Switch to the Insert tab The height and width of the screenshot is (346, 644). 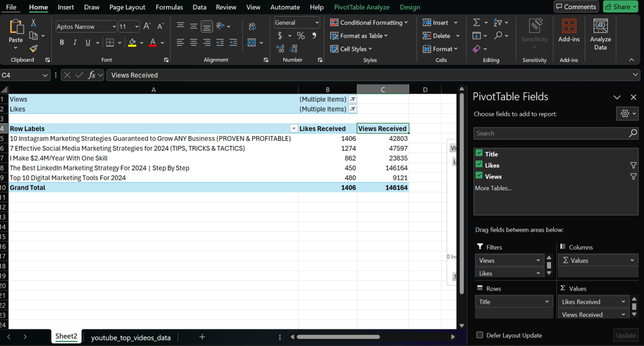click(65, 7)
